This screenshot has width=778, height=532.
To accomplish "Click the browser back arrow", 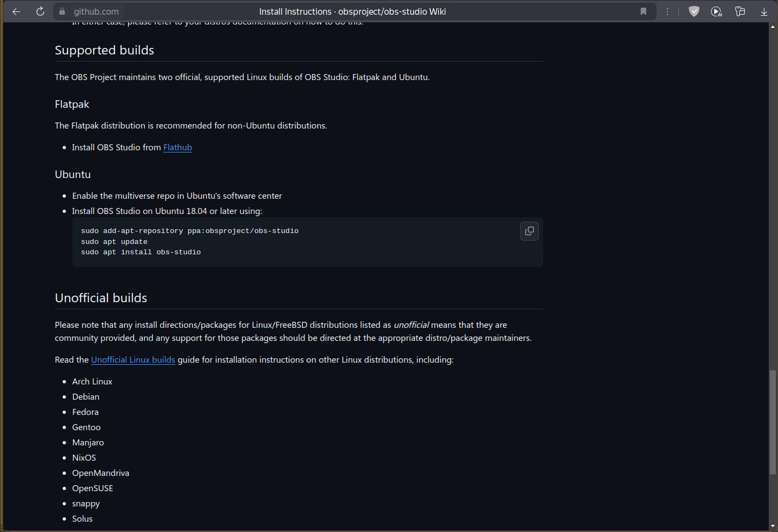I will pos(16,11).
